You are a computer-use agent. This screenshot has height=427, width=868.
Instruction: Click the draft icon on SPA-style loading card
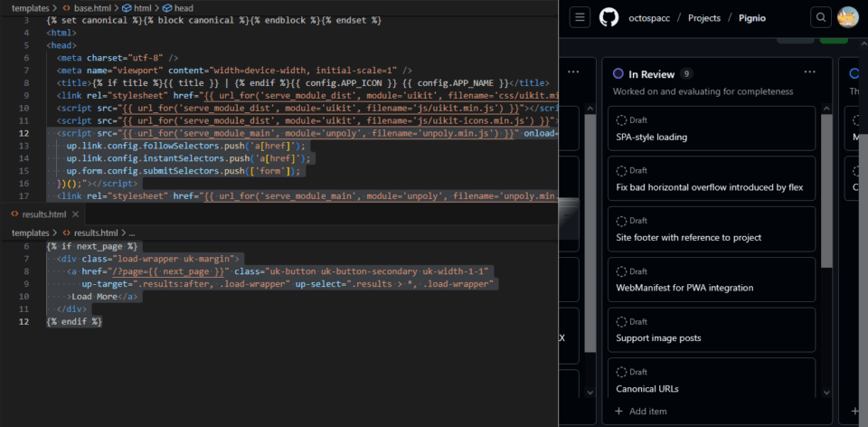[x=621, y=120]
